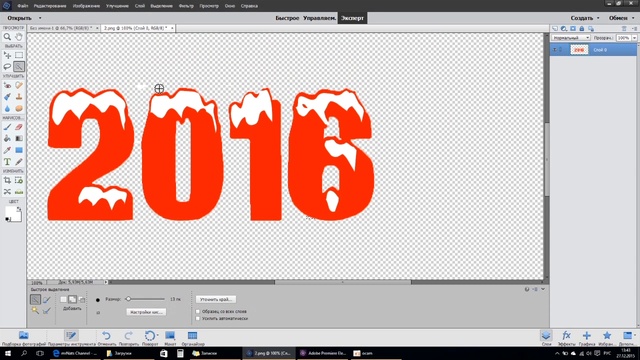Select the Gradient tool
The height and width of the screenshot is (360, 640).
pyautogui.click(x=19, y=138)
